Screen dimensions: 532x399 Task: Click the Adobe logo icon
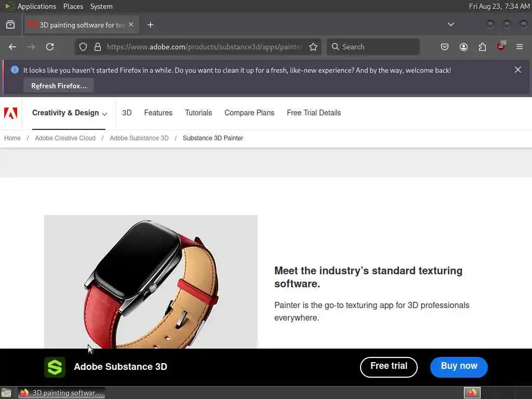(x=10, y=113)
